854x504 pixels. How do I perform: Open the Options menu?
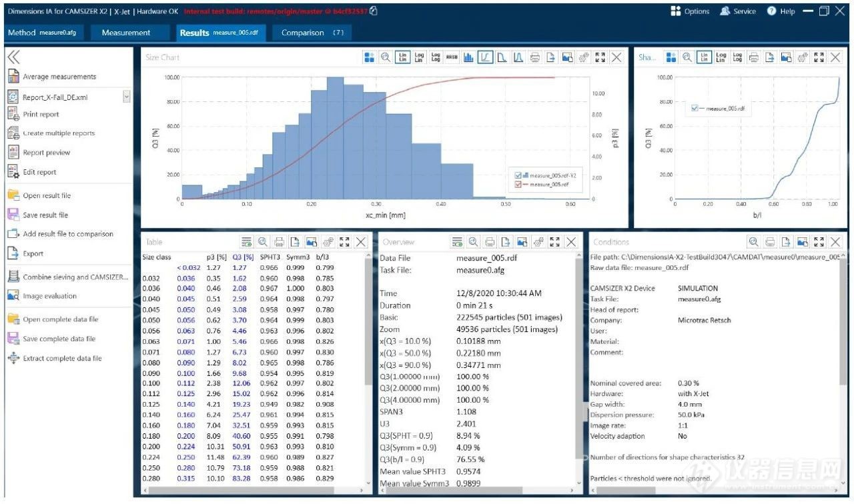[x=690, y=11]
